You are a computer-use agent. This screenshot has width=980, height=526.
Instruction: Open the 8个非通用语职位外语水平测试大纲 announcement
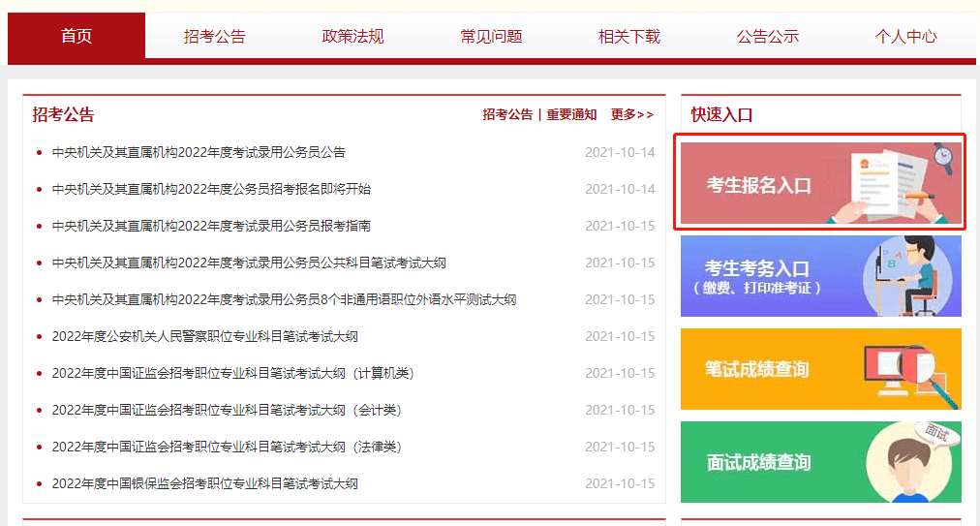pyautogui.click(x=284, y=299)
